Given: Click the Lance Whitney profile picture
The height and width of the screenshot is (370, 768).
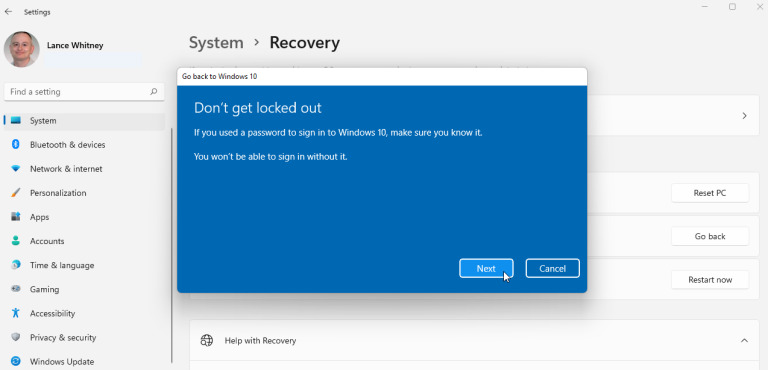Looking at the screenshot, I should (x=22, y=49).
